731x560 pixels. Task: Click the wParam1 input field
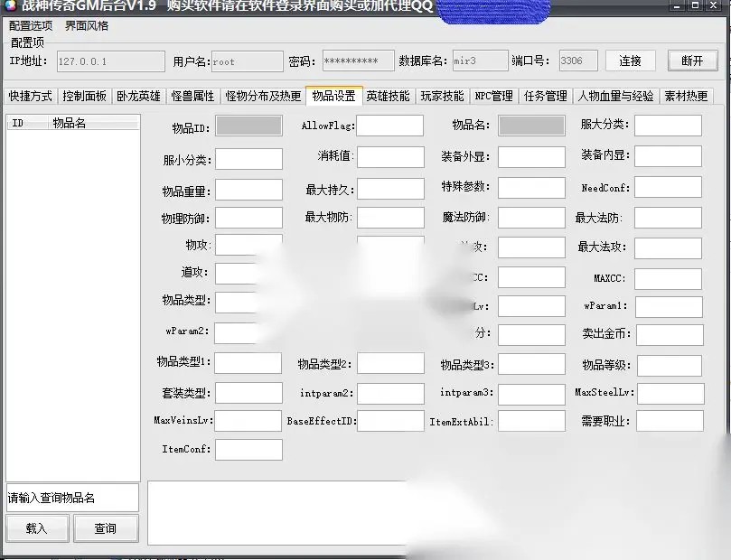669,307
